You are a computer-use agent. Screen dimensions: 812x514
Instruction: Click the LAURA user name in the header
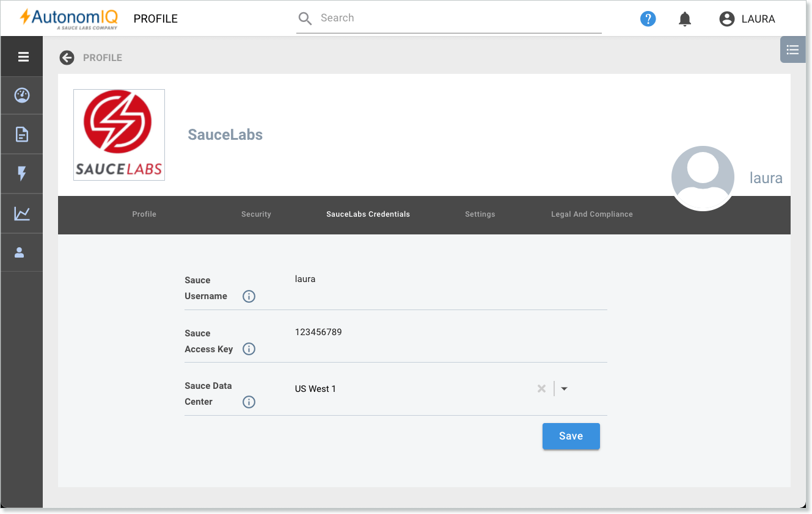pyautogui.click(x=758, y=19)
